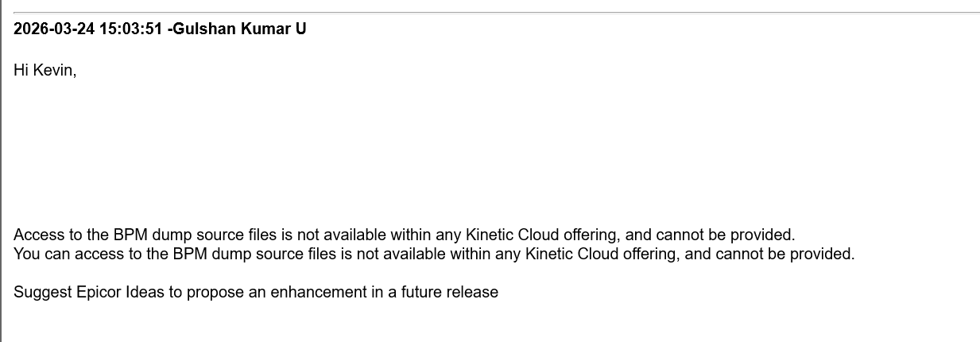This screenshot has width=980, height=342.
Task: Click the date "2026-03-24" in the header
Action: tap(54, 29)
